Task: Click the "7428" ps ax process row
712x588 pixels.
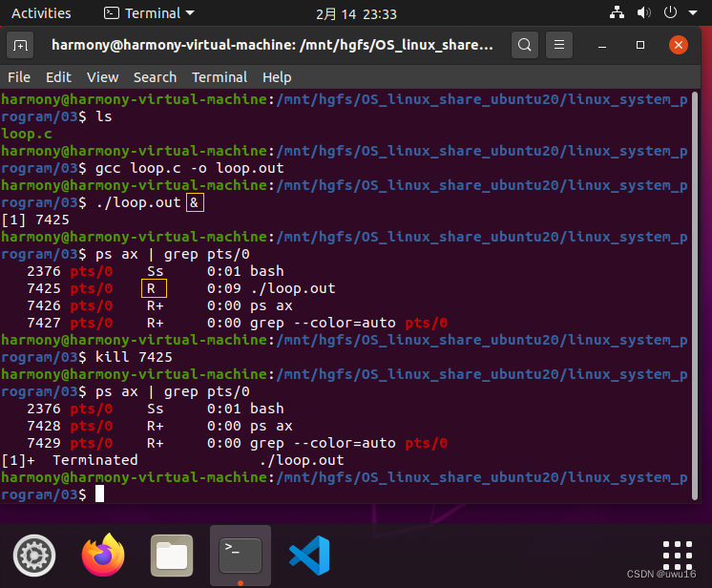Action: pos(159,427)
